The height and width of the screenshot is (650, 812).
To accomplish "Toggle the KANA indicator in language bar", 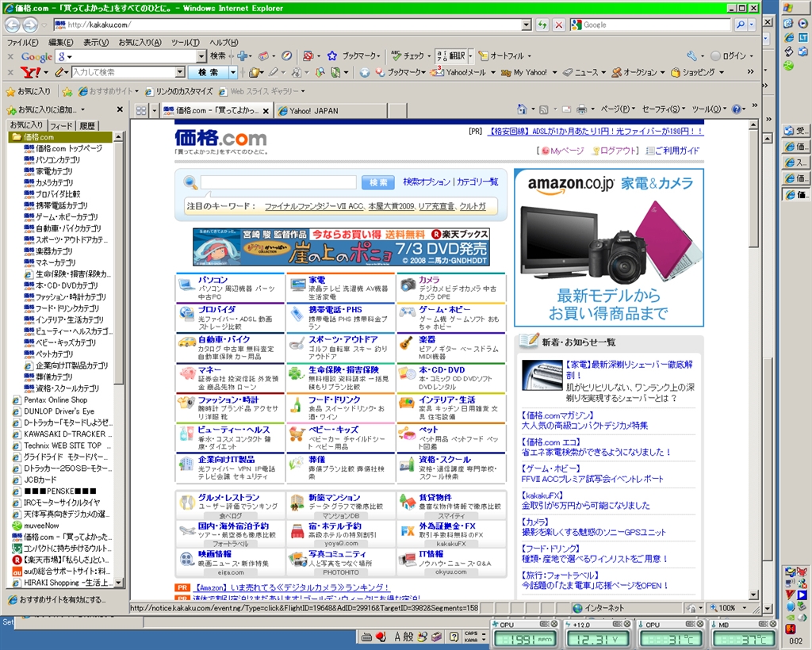I will [471, 640].
